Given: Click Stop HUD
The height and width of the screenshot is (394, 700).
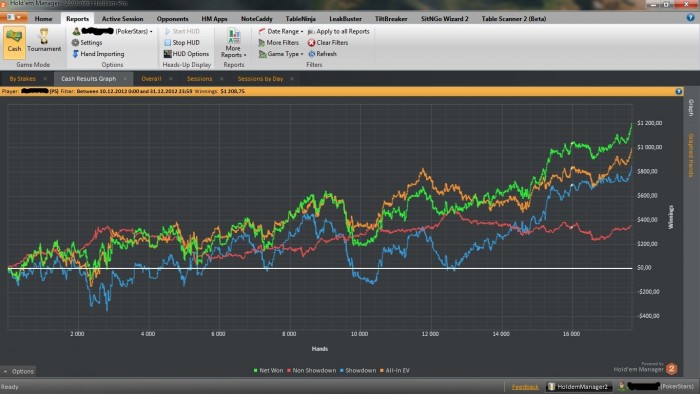Looking at the screenshot, I should pyautogui.click(x=182, y=42).
